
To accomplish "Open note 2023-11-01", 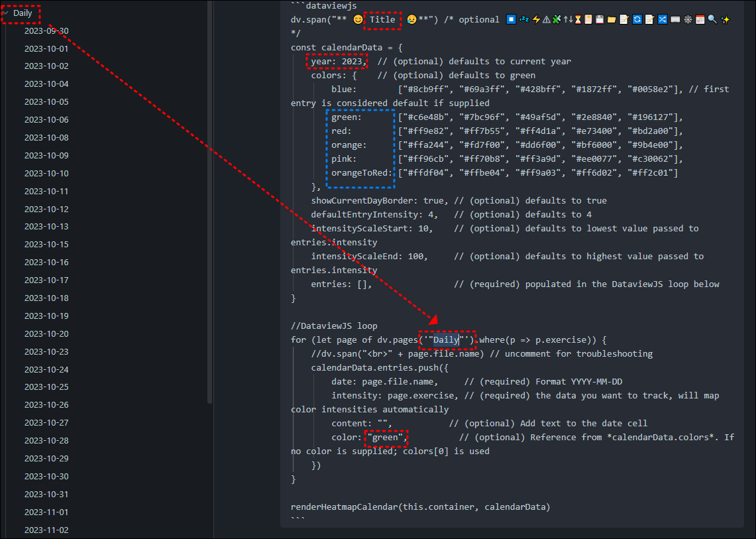I will tap(46, 512).
